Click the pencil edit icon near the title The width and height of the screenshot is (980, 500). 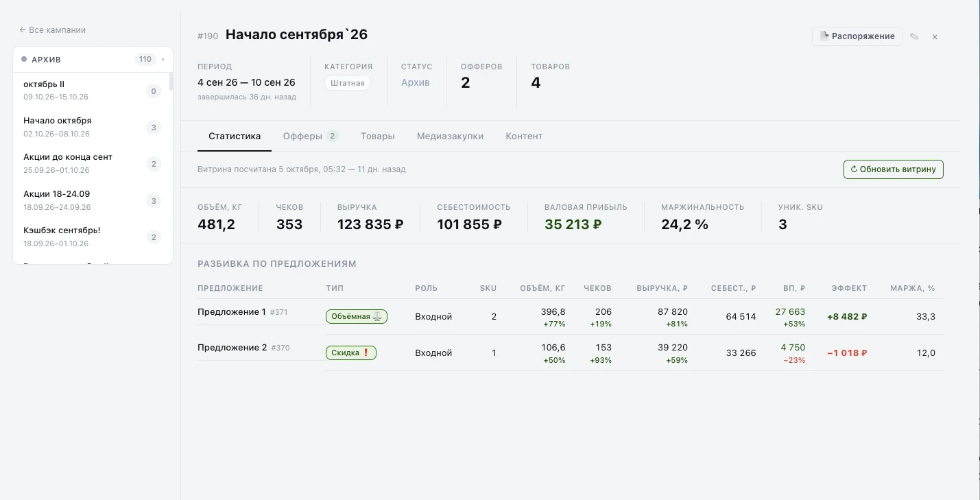pos(914,36)
